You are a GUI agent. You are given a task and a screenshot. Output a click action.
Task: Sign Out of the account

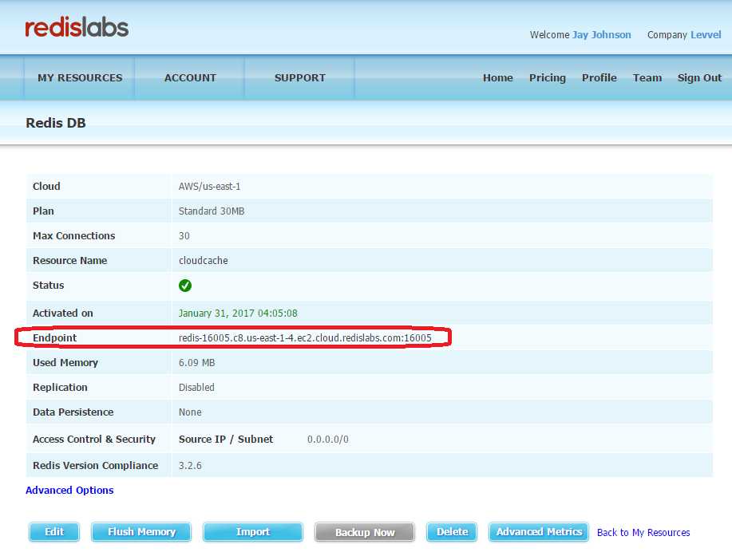click(699, 78)
